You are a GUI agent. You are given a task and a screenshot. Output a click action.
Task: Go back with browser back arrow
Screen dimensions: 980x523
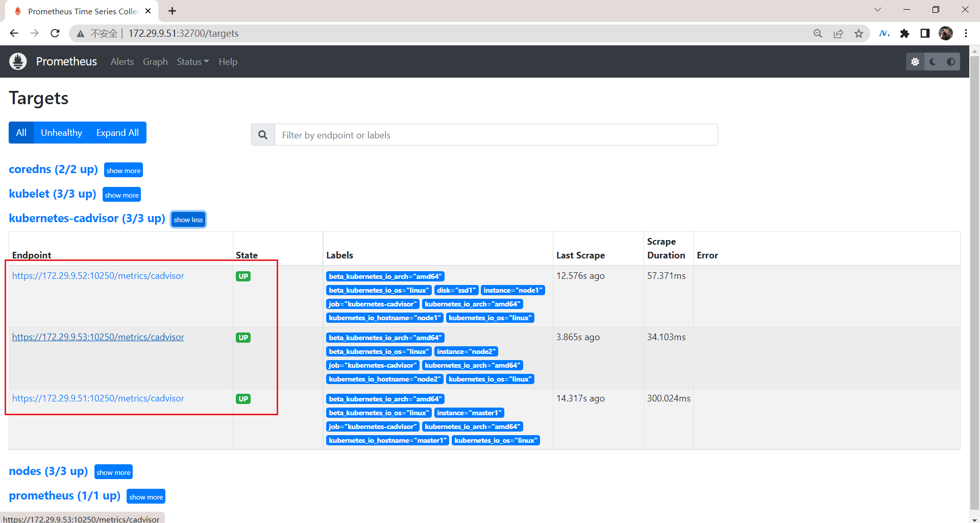[x=14, y=33]
